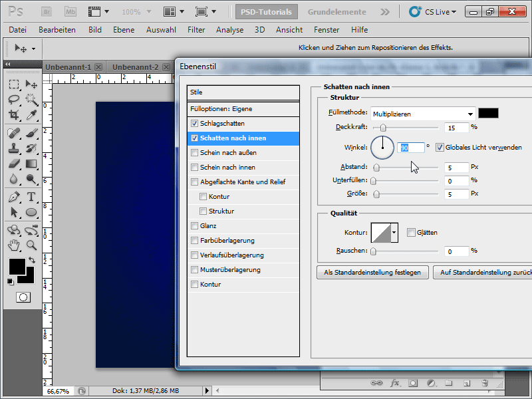Enable the Schein nach außen checkbox

click(x=194, y=153)
